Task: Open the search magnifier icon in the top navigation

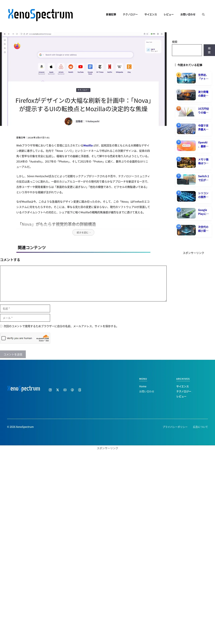Action: [x=203, y=15]
